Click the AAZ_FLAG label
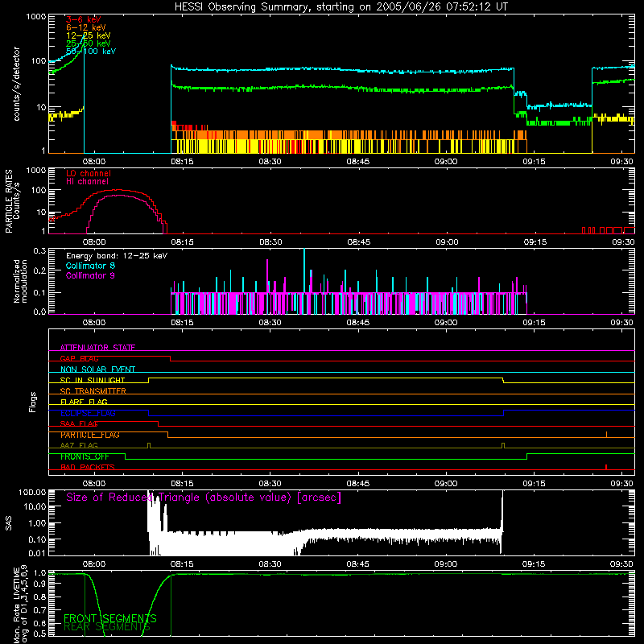Screen dimensions: 644x644 79,446
